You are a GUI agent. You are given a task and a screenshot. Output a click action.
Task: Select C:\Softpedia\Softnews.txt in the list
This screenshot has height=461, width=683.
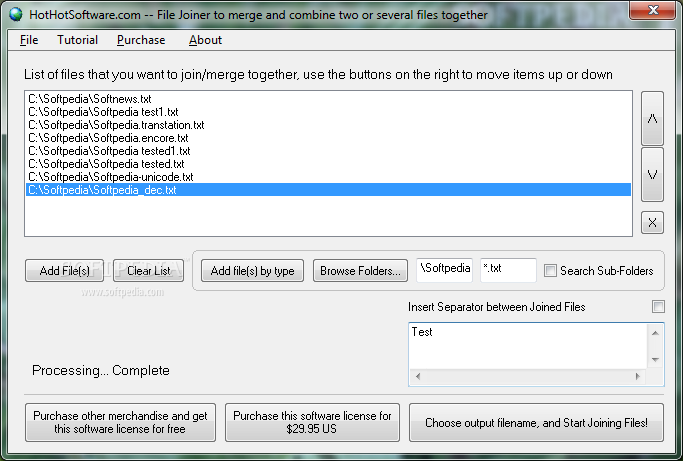[x=328, y=99]
